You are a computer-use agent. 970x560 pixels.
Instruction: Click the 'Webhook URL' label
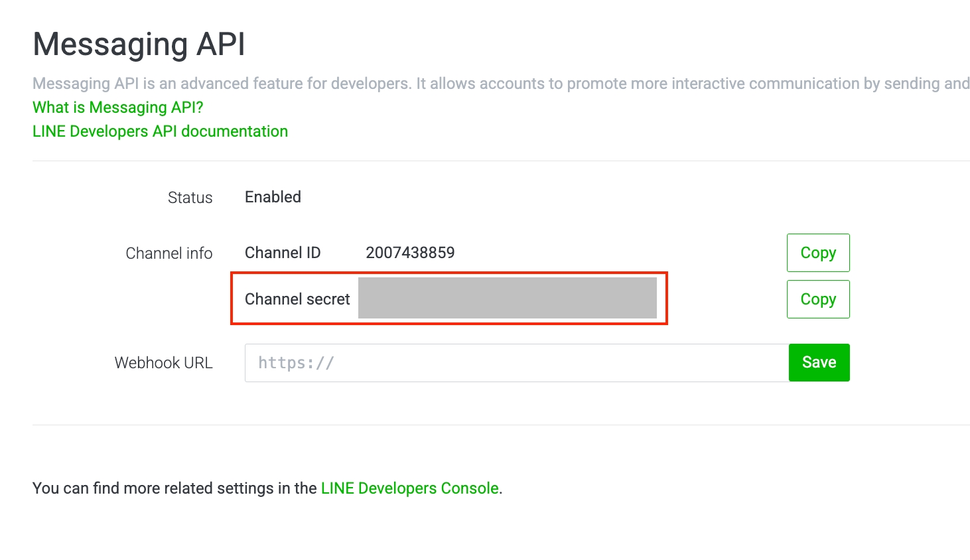click(x=163, y=363)
